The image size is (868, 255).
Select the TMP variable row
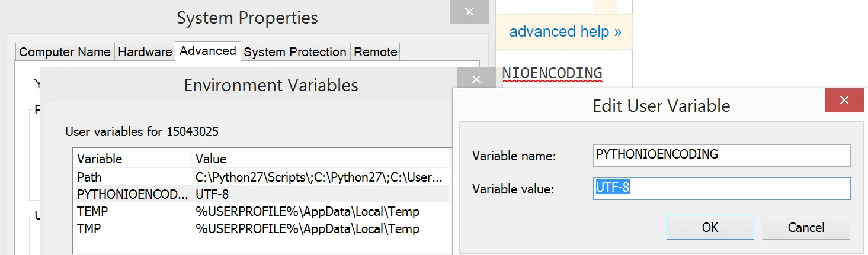(x=261, y=228)
